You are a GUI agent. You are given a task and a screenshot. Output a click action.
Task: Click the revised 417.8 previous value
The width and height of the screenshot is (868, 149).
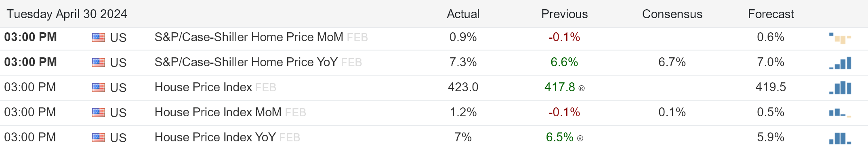[560, 87]
